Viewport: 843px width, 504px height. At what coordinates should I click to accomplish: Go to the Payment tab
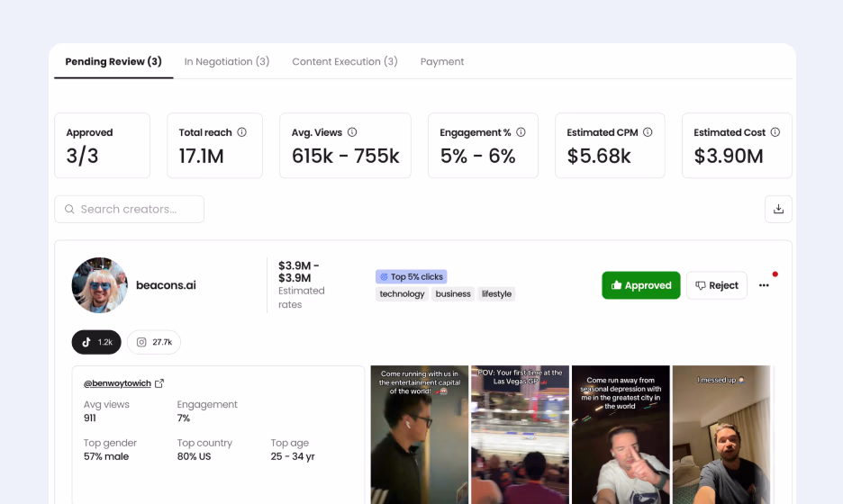point(442,62)
